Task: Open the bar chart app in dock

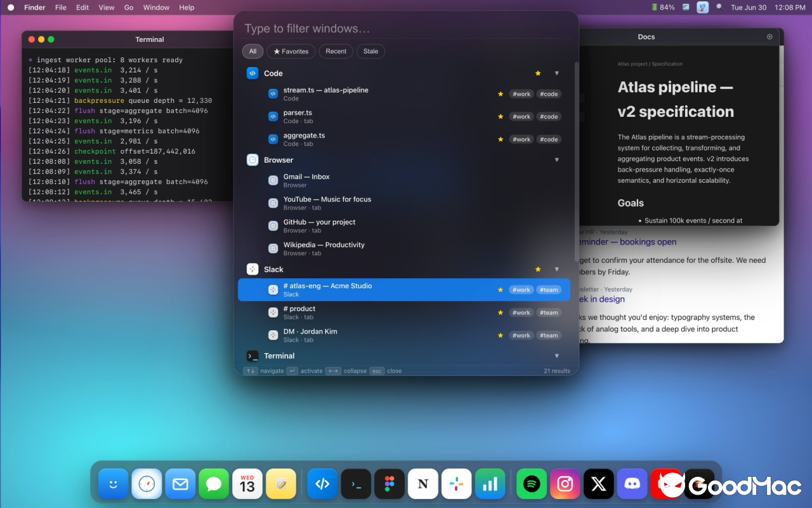Action: pos(490,484)
